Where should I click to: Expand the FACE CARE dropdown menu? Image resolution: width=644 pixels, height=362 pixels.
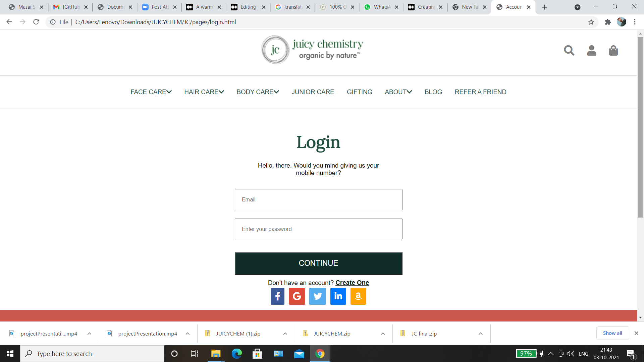coord(151,92)
